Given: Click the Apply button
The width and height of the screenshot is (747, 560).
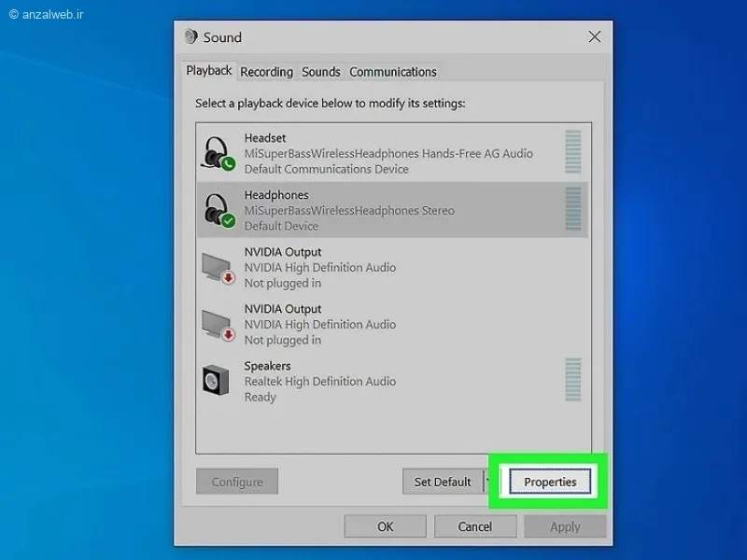Looking at the screenshot, I should (565, 526).
